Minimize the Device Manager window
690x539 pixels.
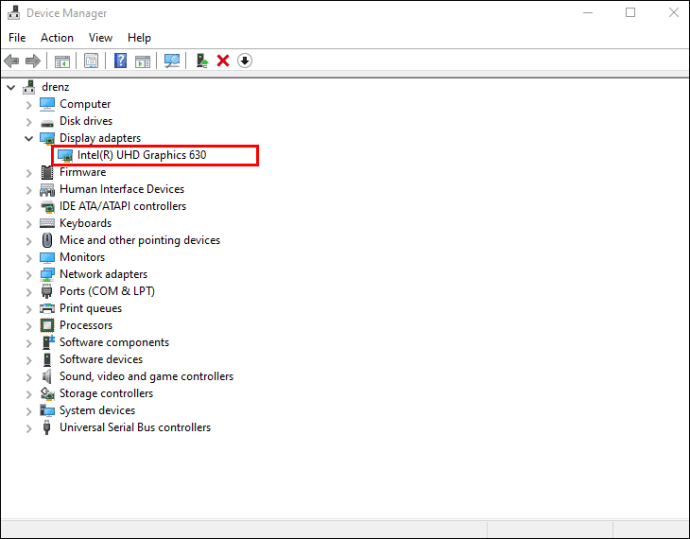(587, 13)
